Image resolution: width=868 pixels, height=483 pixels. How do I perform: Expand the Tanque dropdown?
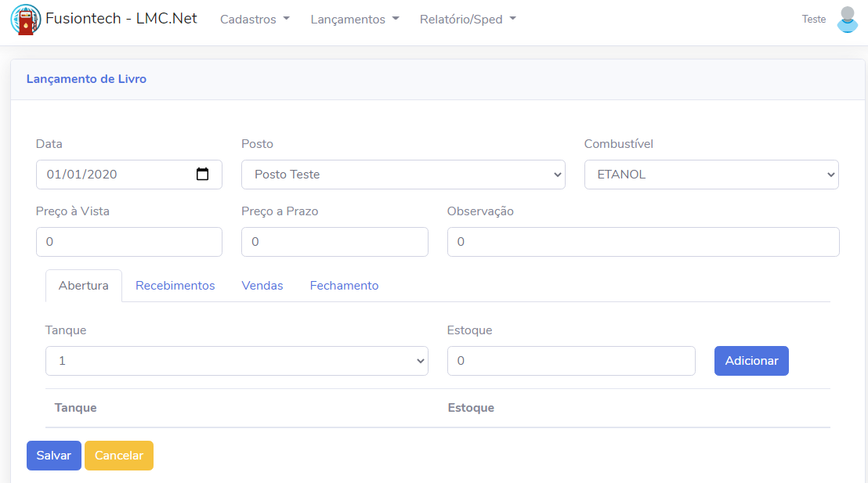coord(237,361)
